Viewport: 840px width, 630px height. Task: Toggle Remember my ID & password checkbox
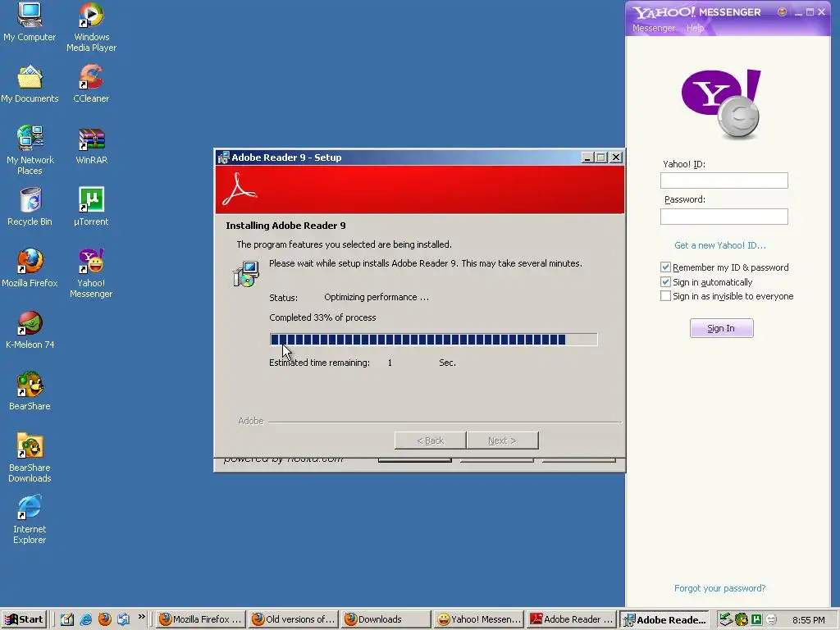click(x=665, y=267)
